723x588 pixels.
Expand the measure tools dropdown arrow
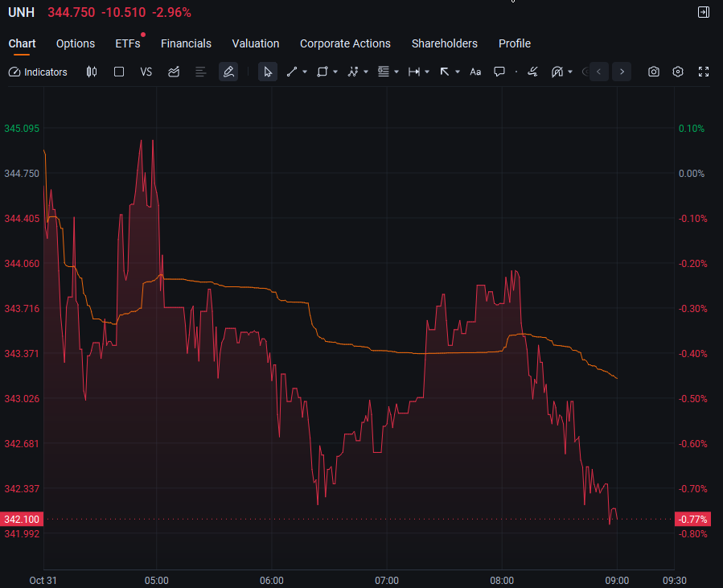[x=427, y=72]
